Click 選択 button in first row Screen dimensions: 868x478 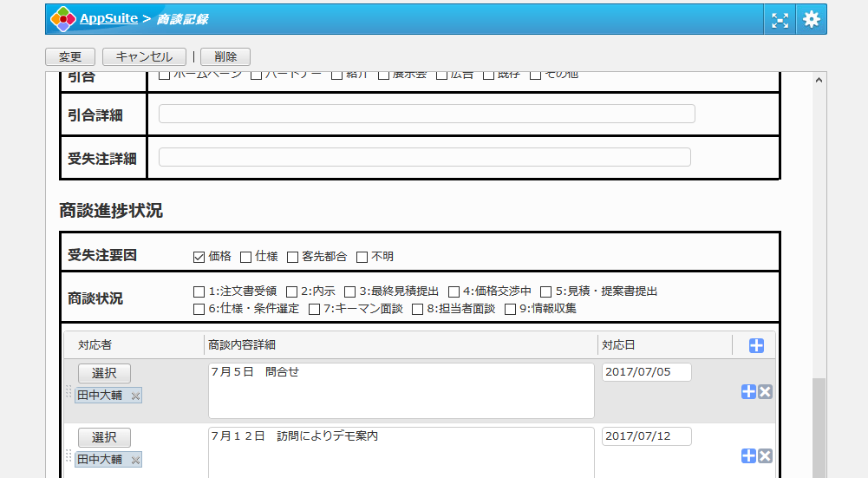[104, 374]
